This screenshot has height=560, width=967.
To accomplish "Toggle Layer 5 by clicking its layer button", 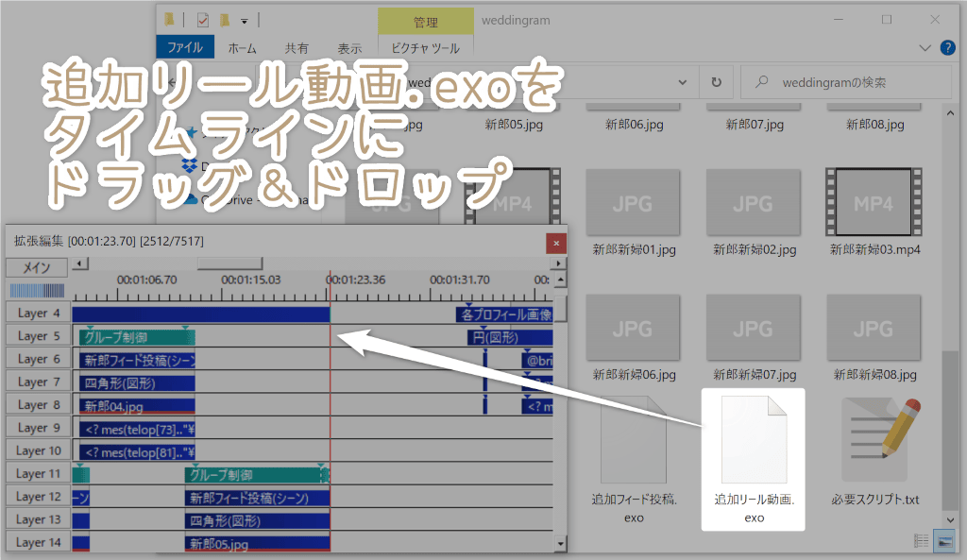I will click(36, 336).
